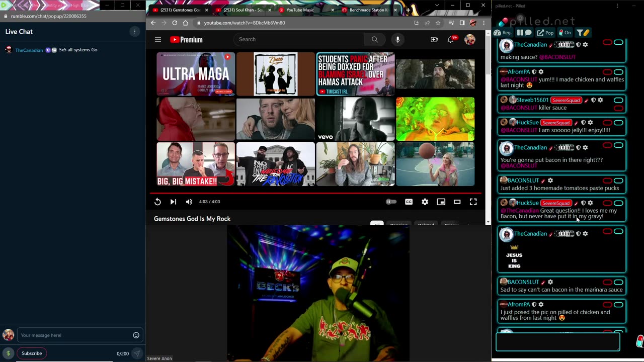The height and width of the screenshot is (362, 644).
Task: Open the Vevo suggested video thumbnail
Action: point(355,119)
